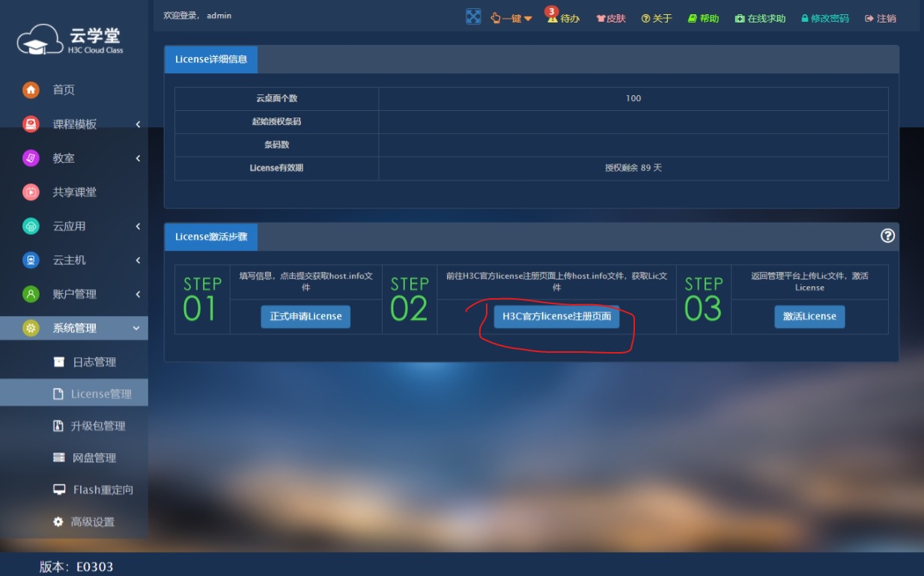The width and height of the screenshot is (924, 576).
Task: Open 共享课堂 menu item
Action: pyautogui.click(x=74, y=192)
